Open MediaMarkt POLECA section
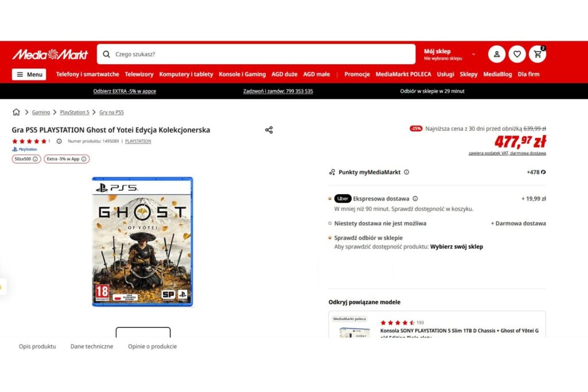Screen dimensions: 588x392 pyautogui.click(x=403, y=74)
